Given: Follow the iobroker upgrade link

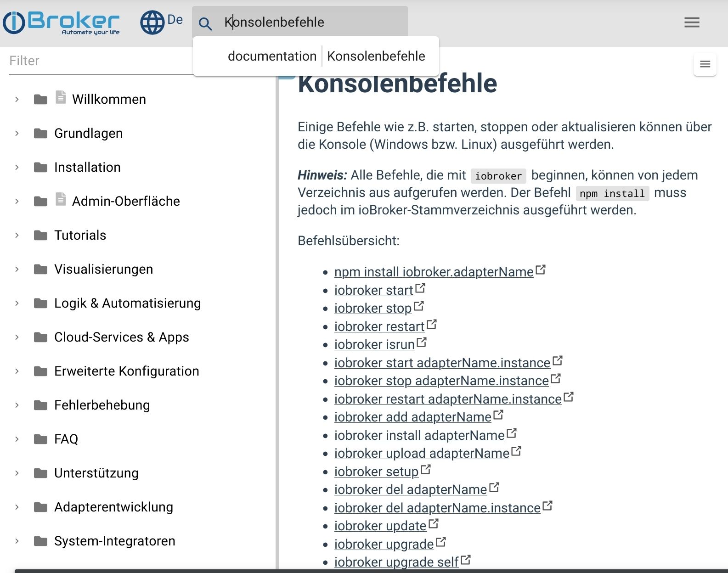Looking at the screenshot, I should 384,544.
